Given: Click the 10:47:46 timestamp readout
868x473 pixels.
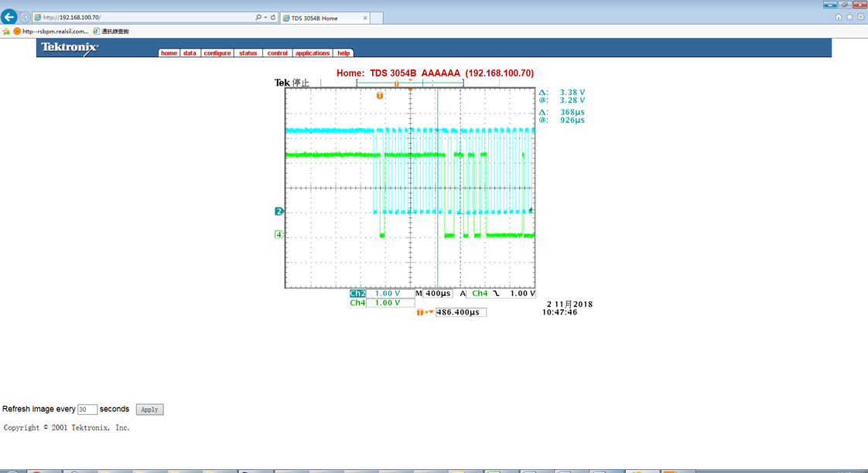Looking at the screenshot, I should pos(559,312).
